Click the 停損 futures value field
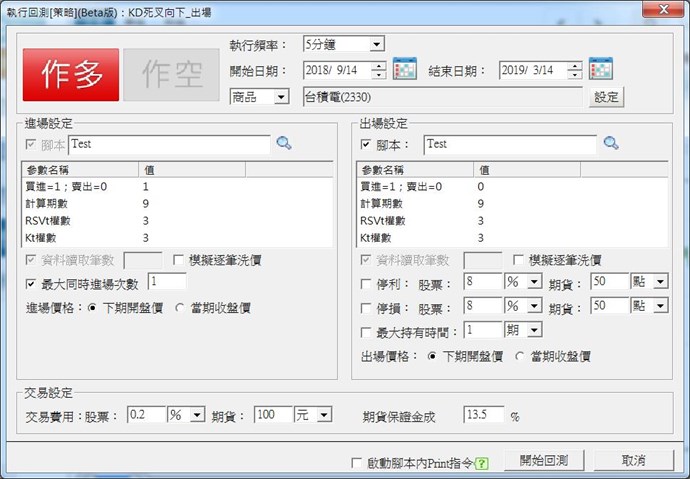690x479 pixels. pos(610,306)
